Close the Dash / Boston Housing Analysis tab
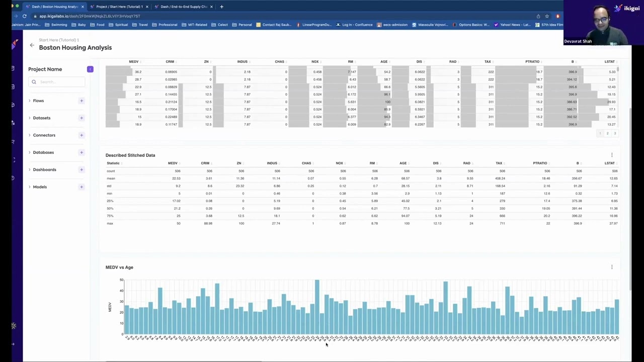This screenshot has width=644, height=362. (x=83, y=7)
